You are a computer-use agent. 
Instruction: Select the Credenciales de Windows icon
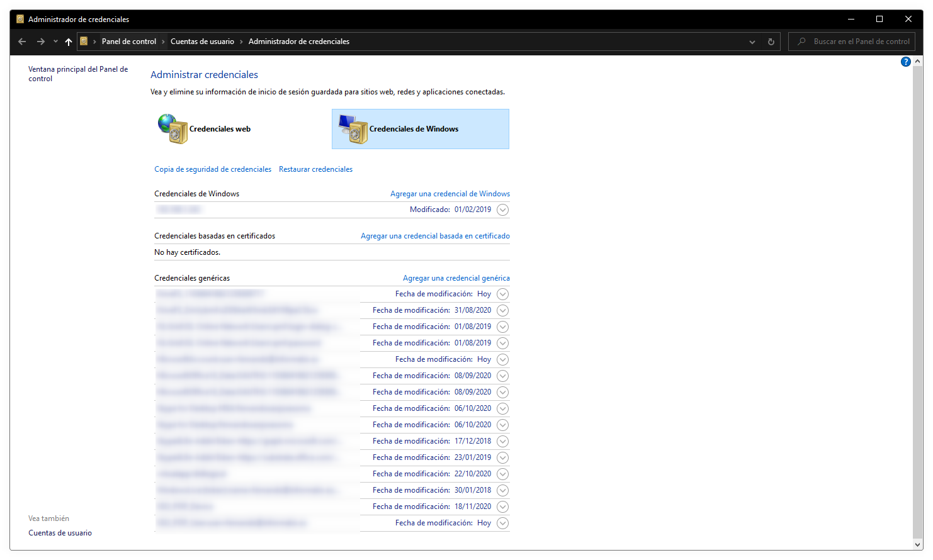(353, 128)
